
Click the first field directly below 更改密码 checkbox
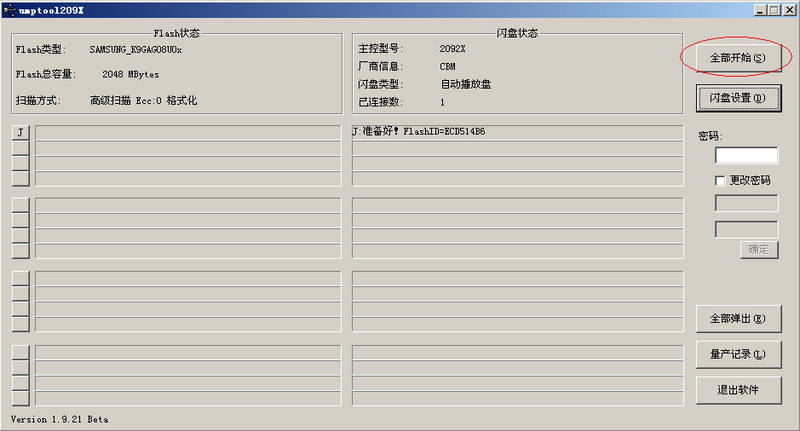746,203
